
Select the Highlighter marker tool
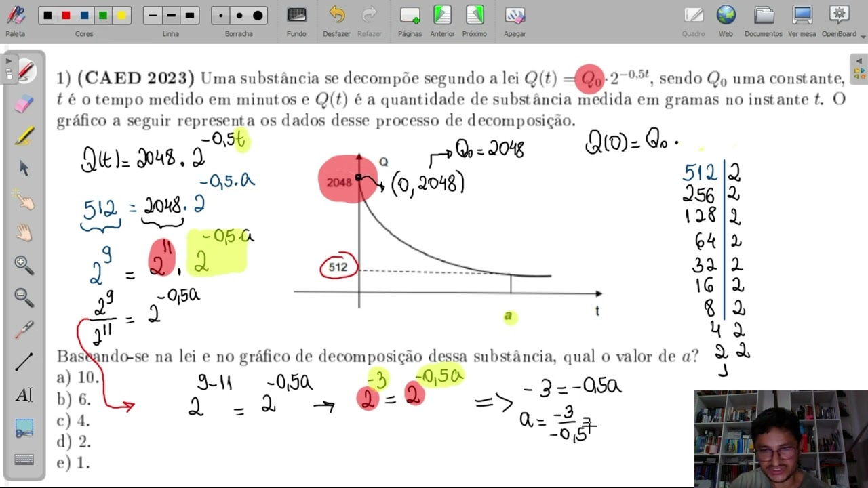pyautogui.click(x=24, y=136)
